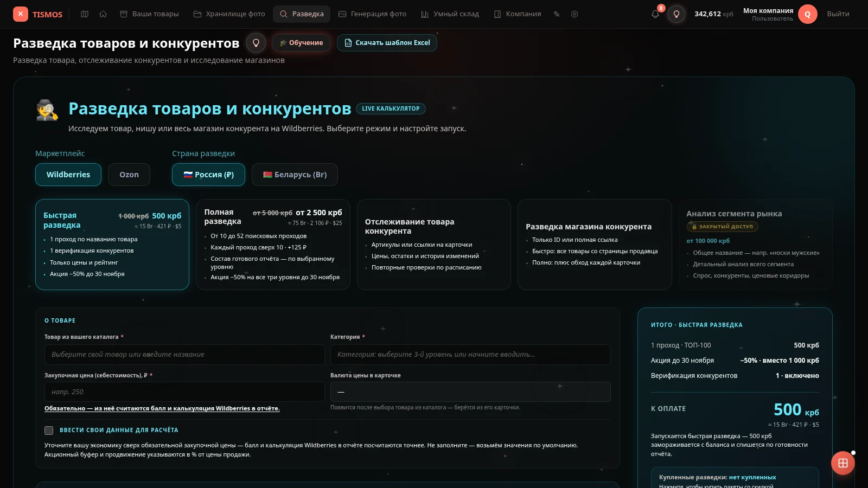Viewport: 868px width, 488px height.
Task: Click the lightbulb icon beside balance
Action: (x=676, y=14)
